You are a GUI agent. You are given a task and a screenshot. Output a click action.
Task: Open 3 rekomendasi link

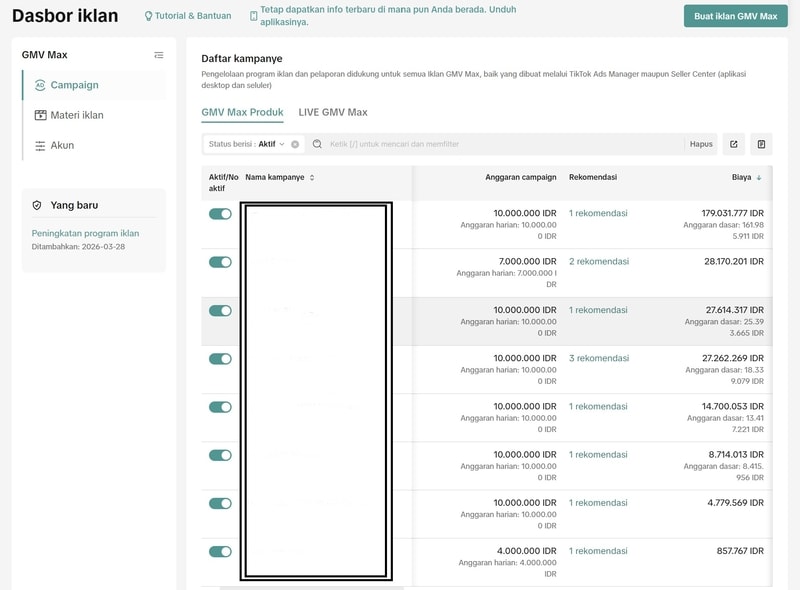click(x=599, y=358)
